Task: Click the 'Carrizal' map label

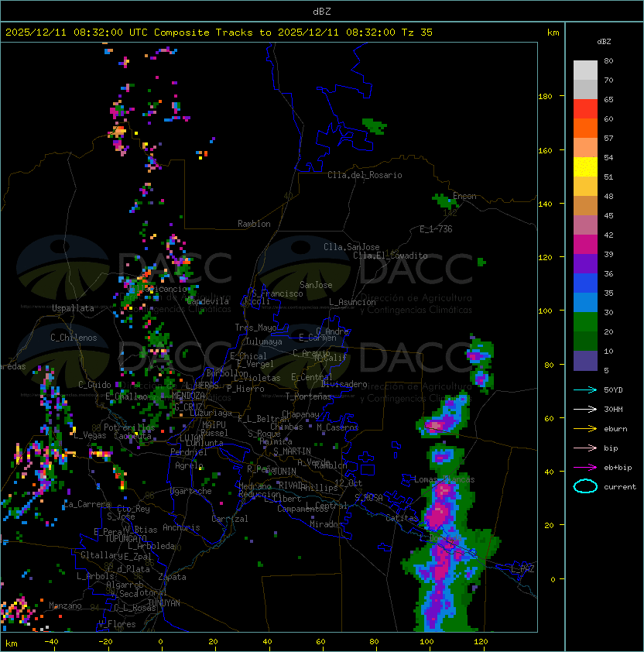Action: (229, 519)
